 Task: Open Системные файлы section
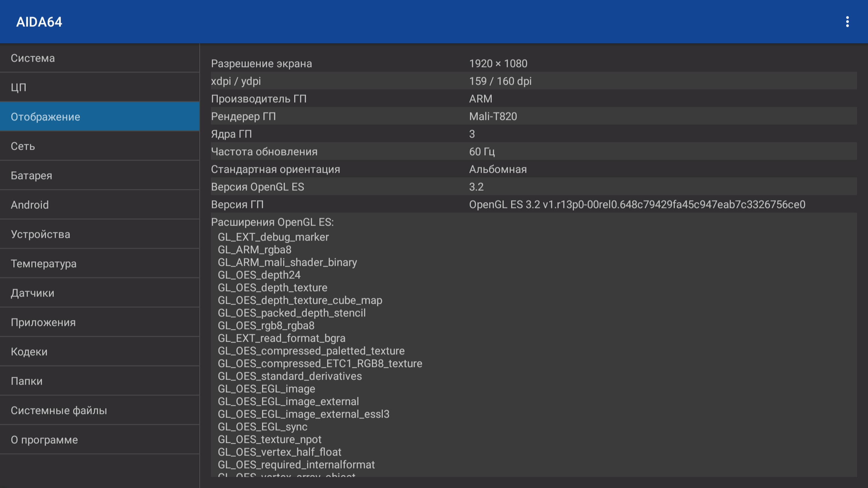(100, 410)
